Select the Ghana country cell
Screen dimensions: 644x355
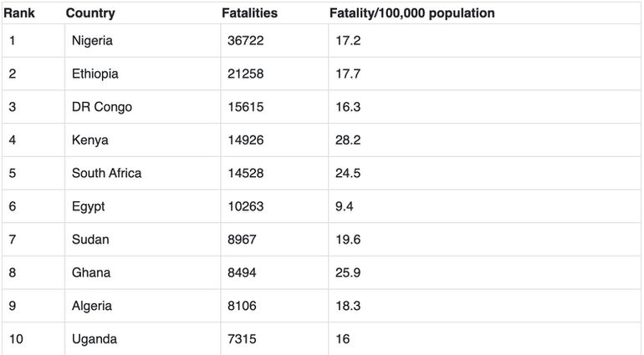[90, 272]
